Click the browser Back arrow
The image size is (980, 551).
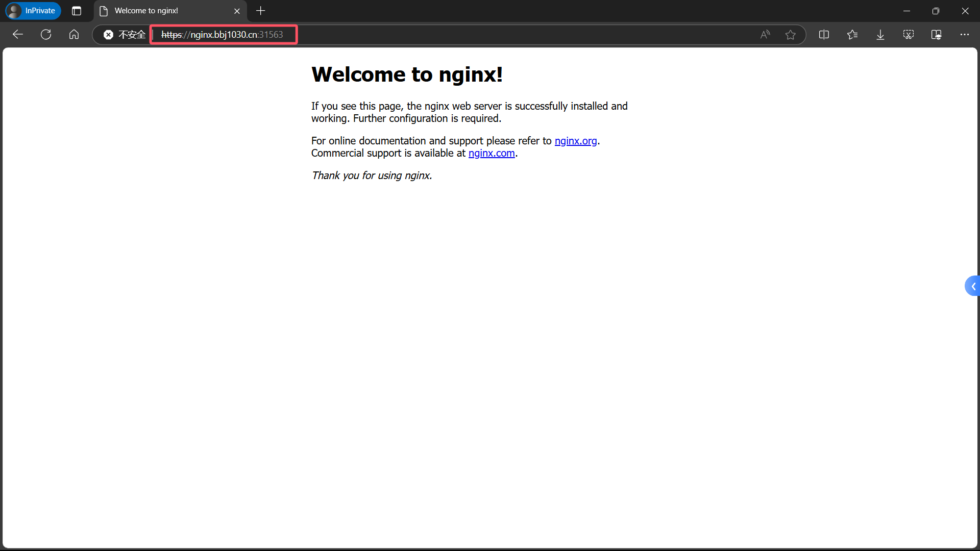point(18,35)
